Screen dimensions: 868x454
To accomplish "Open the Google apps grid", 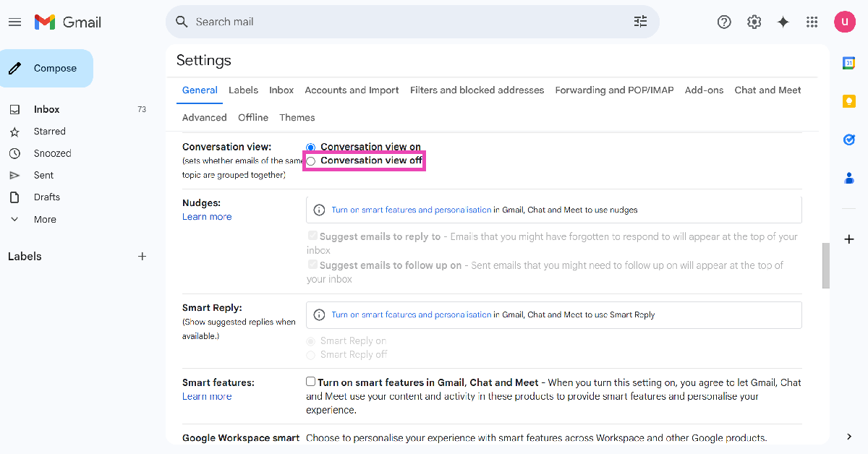I will (812, 22).
